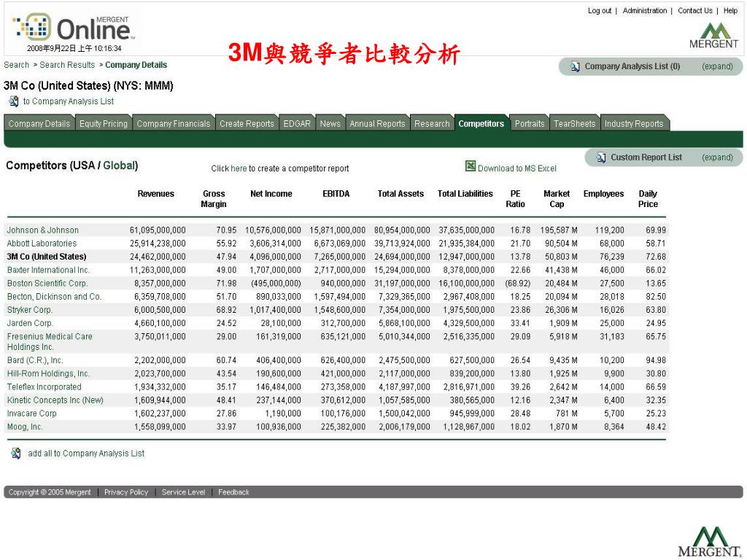The image size is (747, 560).
Task: Go to the Create Reports tab
Action: coord(247,123)
